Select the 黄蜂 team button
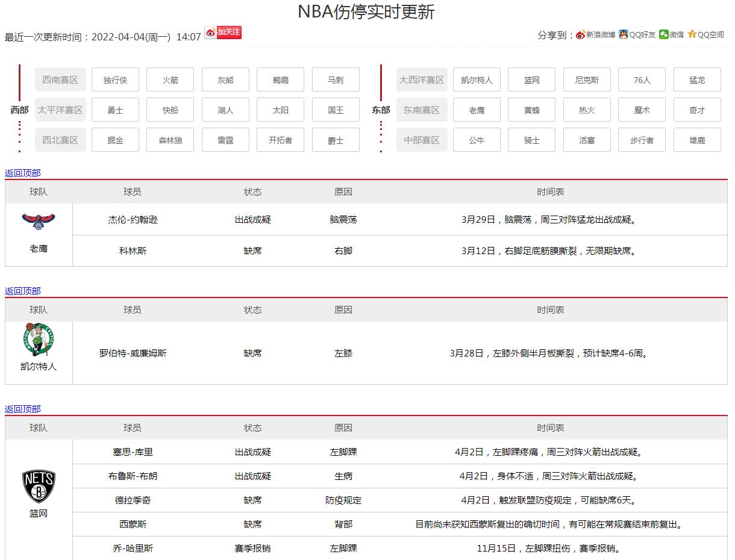This screenshot has width=735, height=560. 532,110
